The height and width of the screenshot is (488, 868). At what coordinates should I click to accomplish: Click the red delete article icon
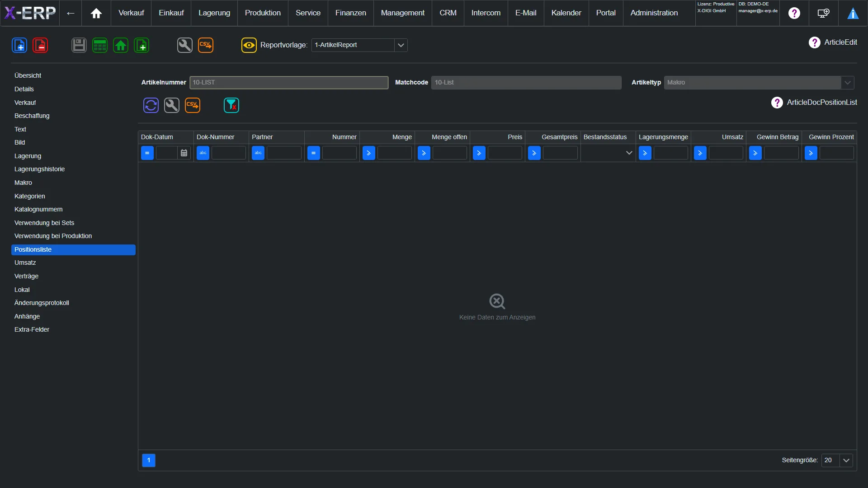40,45
